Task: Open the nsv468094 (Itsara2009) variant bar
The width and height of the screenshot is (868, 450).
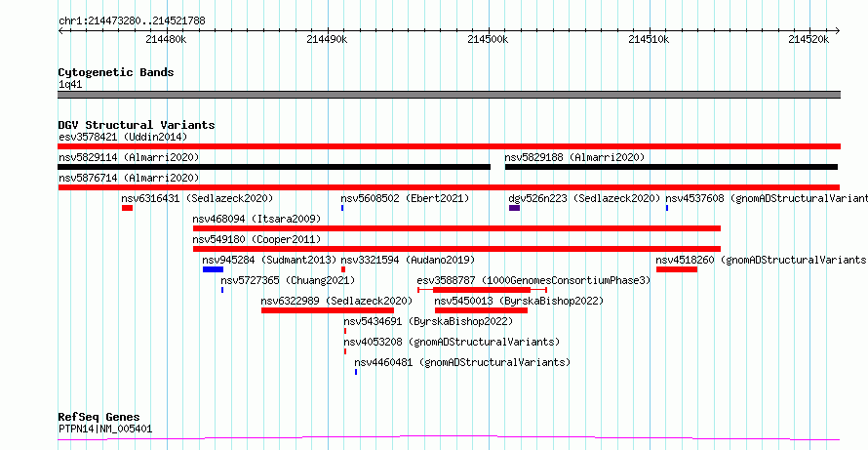Action: click(456, 228)
